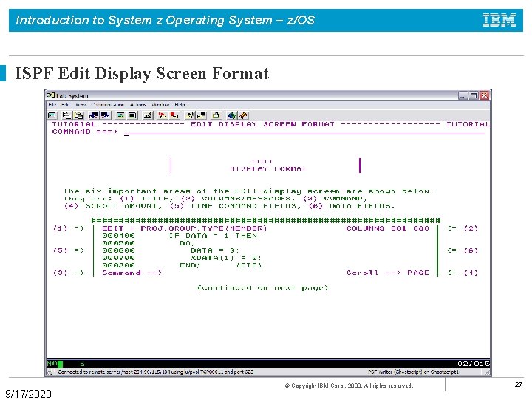Screen dimensions: 532x399
Task: Open the Communication menu
Action: pyautogui.click(x=107, y=105)
